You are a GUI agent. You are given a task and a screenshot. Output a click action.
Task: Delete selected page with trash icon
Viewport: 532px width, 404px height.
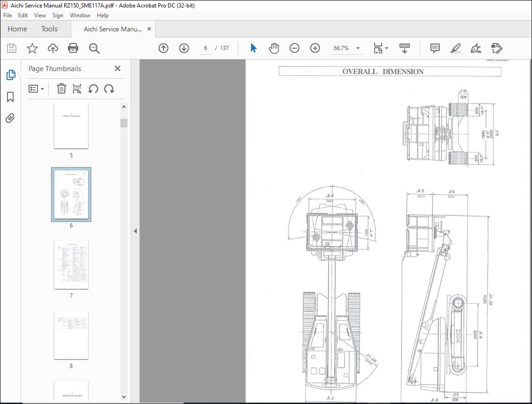point(61,89)
